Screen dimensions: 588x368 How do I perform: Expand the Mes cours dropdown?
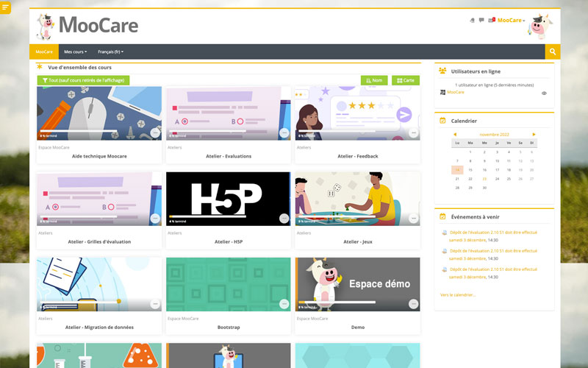[76, 52]
